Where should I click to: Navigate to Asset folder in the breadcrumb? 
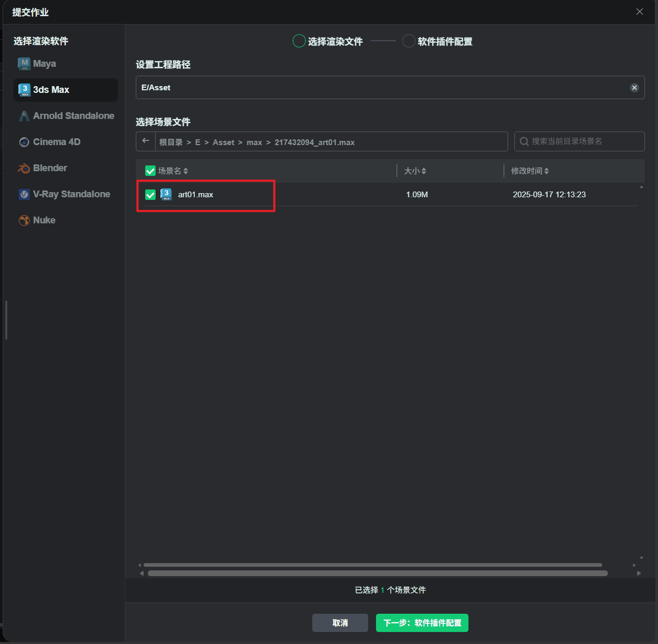(x=224, y=142)
